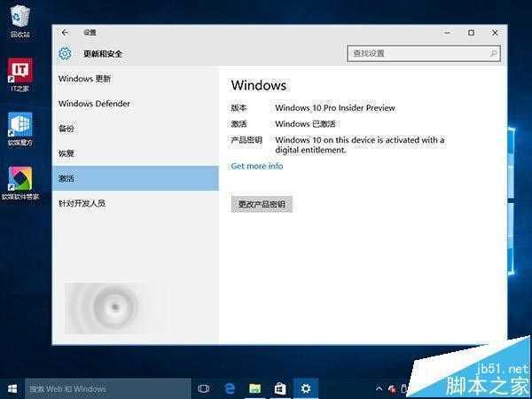Viewport: 532px width, 399px height.
Task: Expand the hidden system tray icons chevron
Action: point(379,389)
